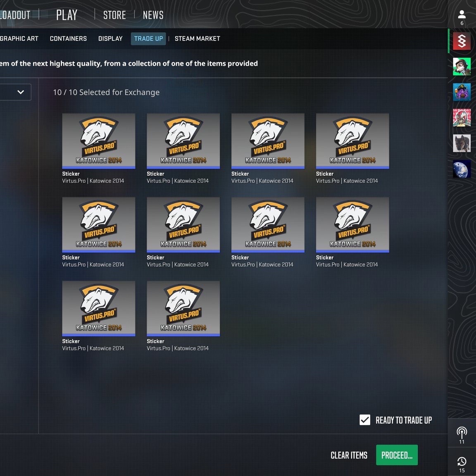Select the Trade Up tab

(x=148, y=38)
